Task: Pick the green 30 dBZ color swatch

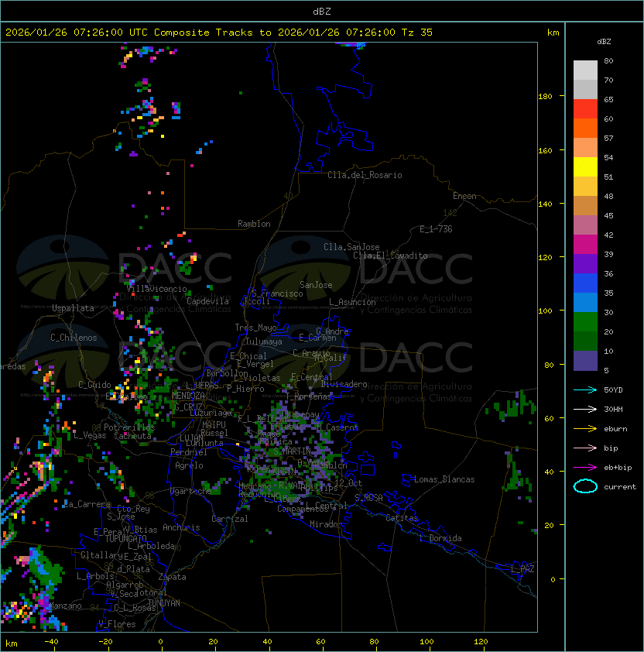Action: tap(585, 321)
